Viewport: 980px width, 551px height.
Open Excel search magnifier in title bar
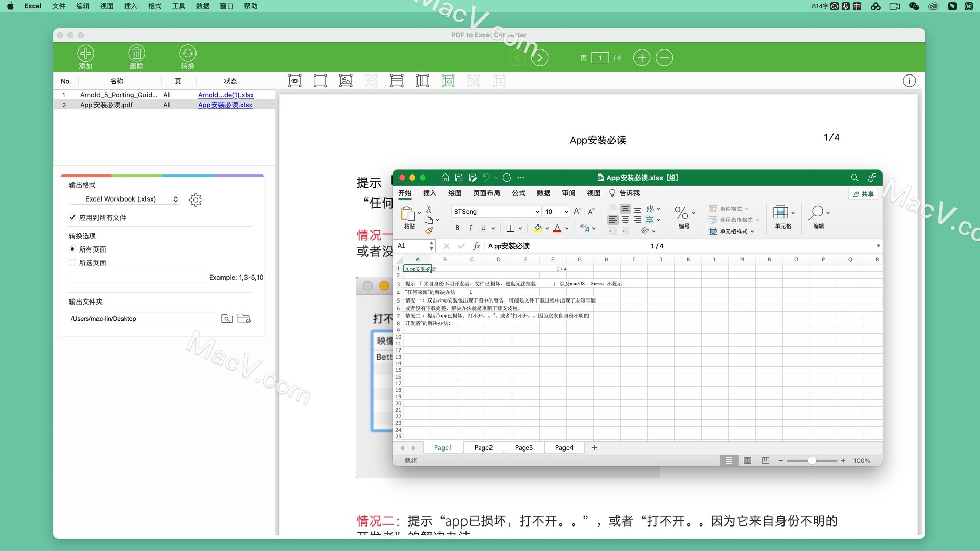[x=854, y=178]
